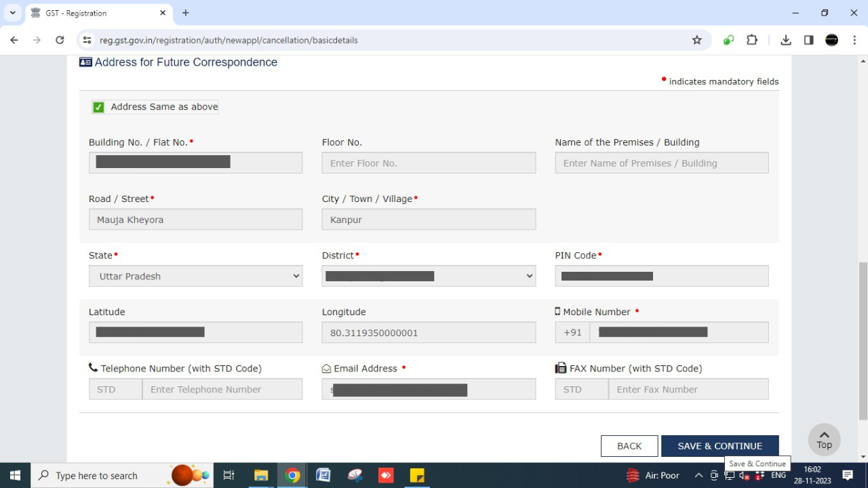Click the Windows taskbar search box
This screenshot has width=868, height=488.
tap(122, 475)
